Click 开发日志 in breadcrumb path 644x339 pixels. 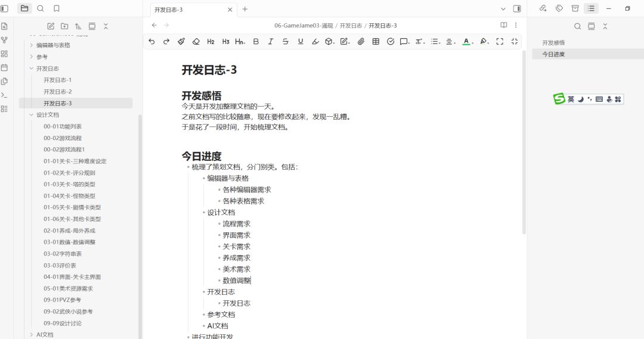click(x=351, y=26)
